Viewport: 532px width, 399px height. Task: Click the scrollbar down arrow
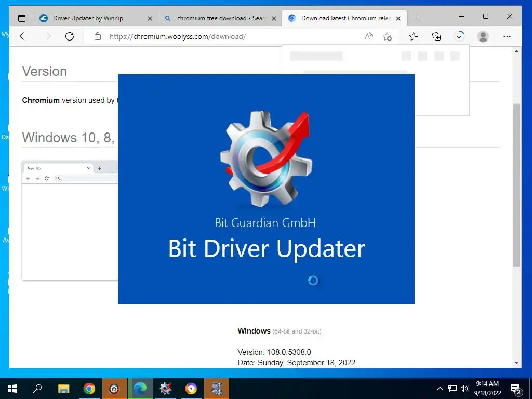[x=516, y=363]
